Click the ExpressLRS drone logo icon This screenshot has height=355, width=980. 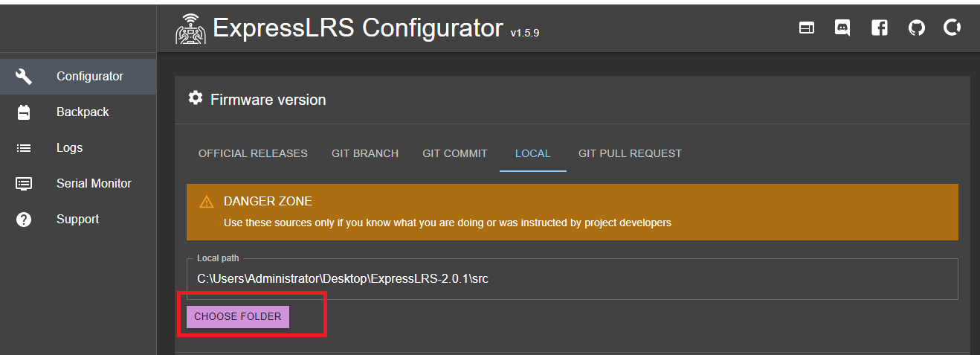coord(190,29)
